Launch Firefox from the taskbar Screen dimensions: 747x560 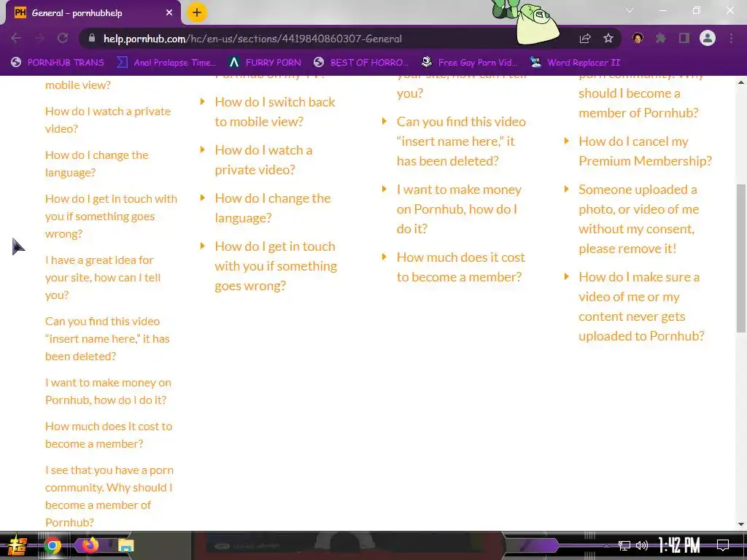(90, 545)
